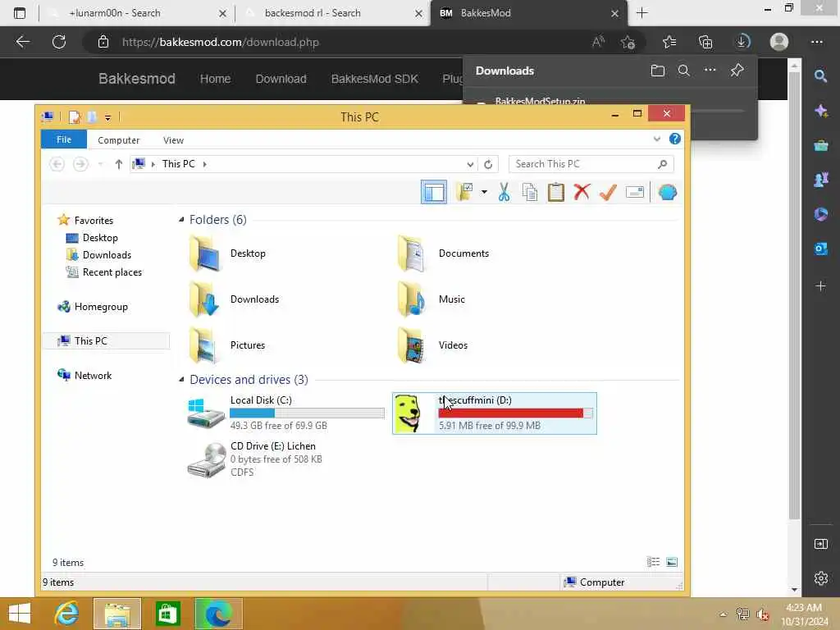Image resolution: width=840 pixels, height=630 pixels.
Task: Select Local Disk (C:) drive
Action: [286, 413]
